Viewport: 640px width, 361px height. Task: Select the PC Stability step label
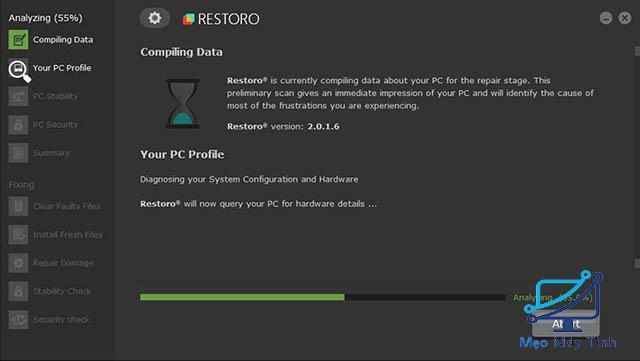click(55, 96)
